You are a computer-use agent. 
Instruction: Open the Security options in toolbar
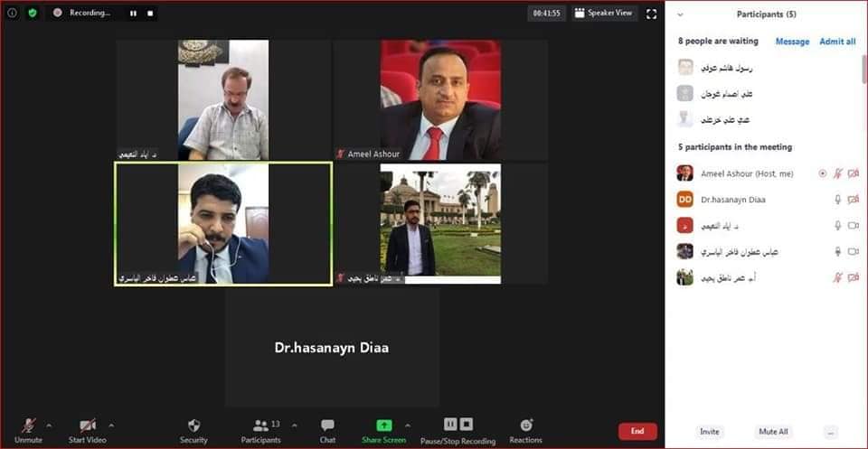click(193, 426)
